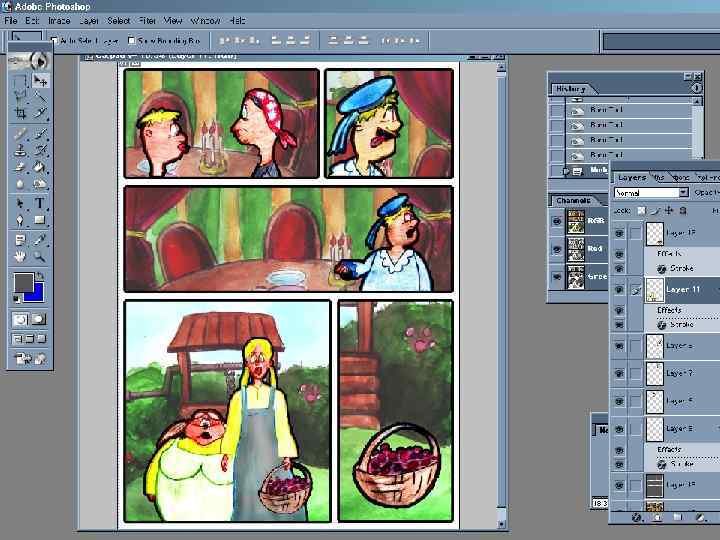Switch to the Channels tab
This screenshot has width=720, height=540.
coord(573,201)
